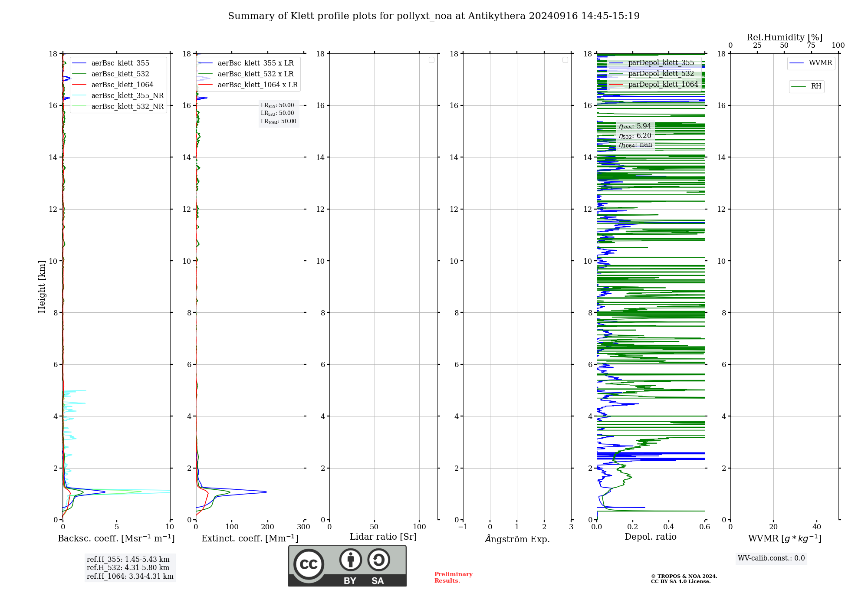868x590 pixels.
Task: Click the TROPOS & NOA 2024 copyright text
Action: click(x=684, y=577)
